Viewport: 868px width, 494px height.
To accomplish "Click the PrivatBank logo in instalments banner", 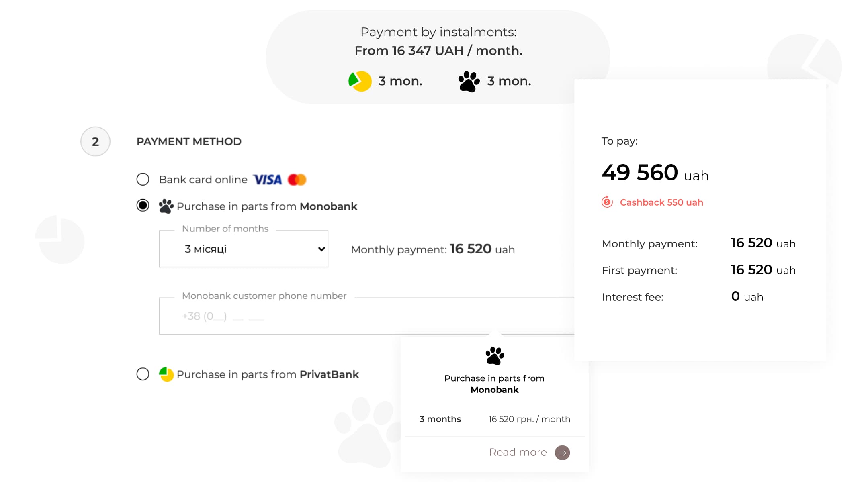I will click(360, 81).
